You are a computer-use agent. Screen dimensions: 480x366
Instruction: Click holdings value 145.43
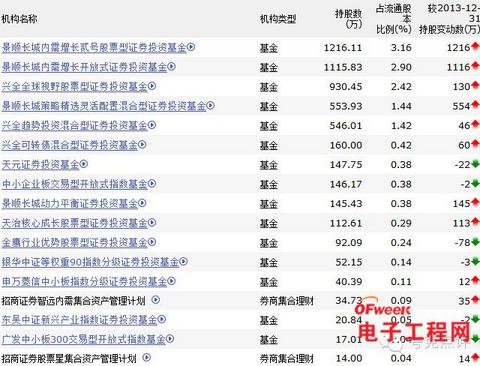click(346, 204)
